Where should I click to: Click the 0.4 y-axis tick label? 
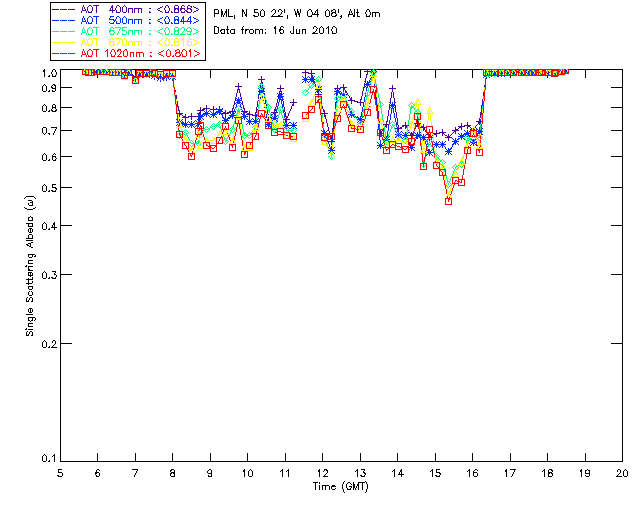point(49,226)
